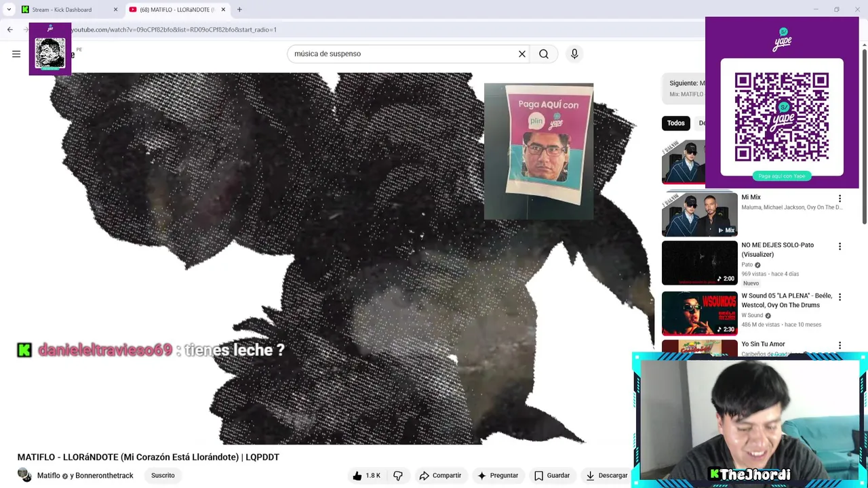
Task: Save video with Guardar button
Action: click(552, 476)
